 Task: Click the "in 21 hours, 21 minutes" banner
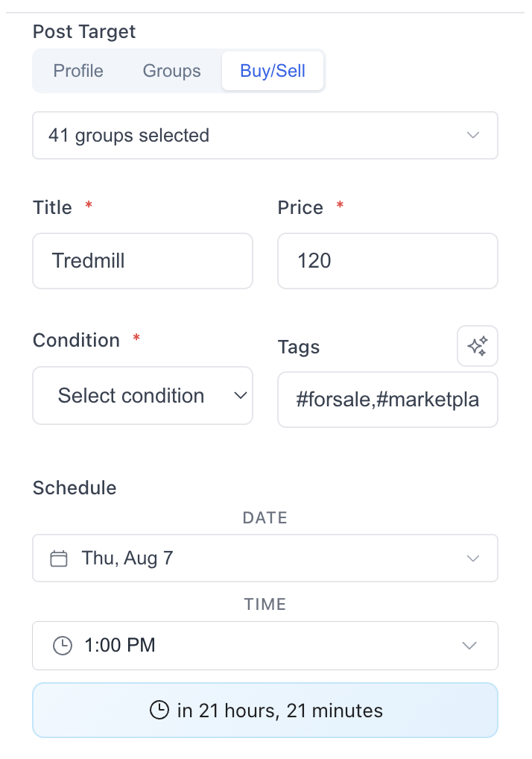(x=265, y=711)
